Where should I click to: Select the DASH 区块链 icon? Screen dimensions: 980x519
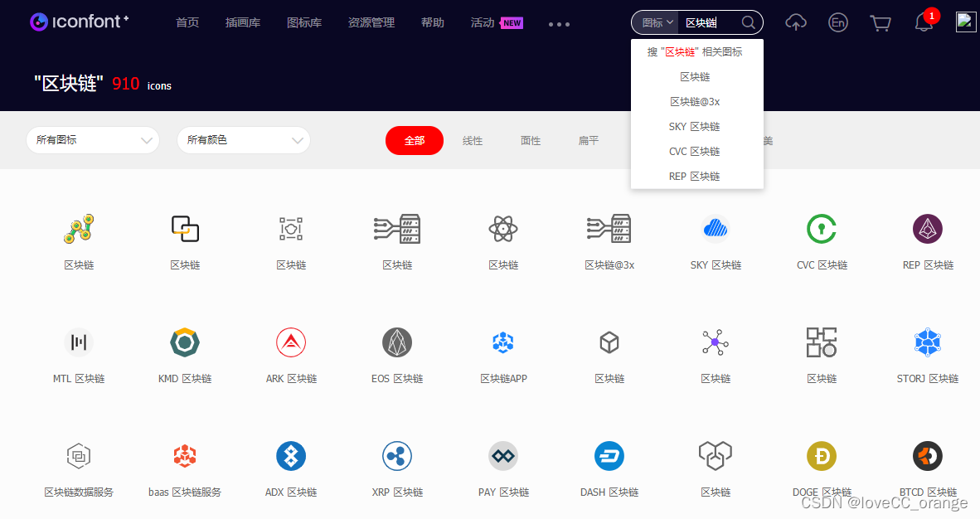point(609,456)
